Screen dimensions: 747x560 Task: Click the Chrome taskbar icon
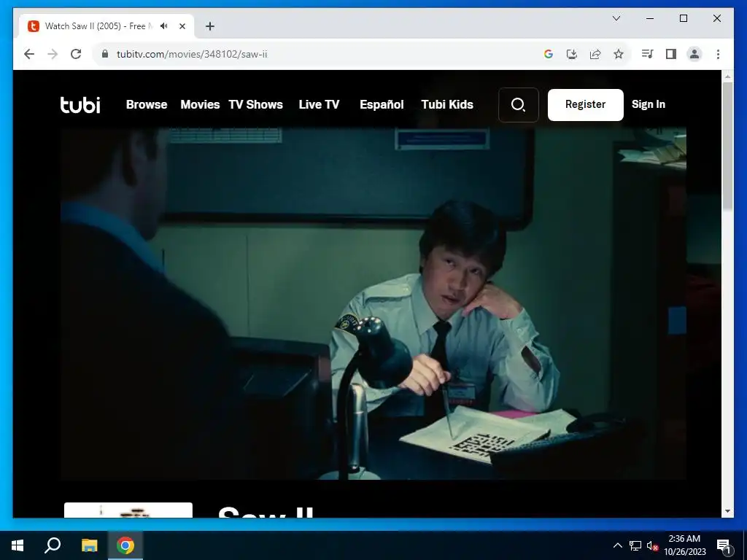[x=125, y=545]
